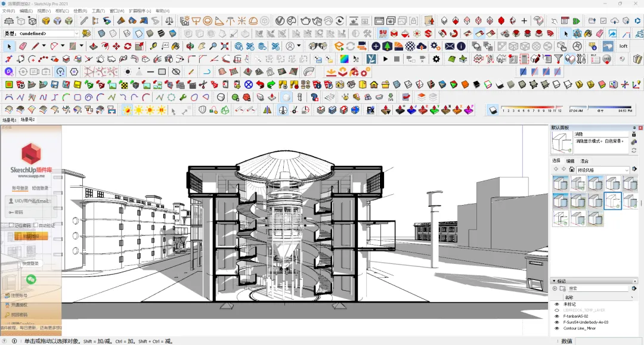Click the teapot icon in the top toolbar

(305, 20)
